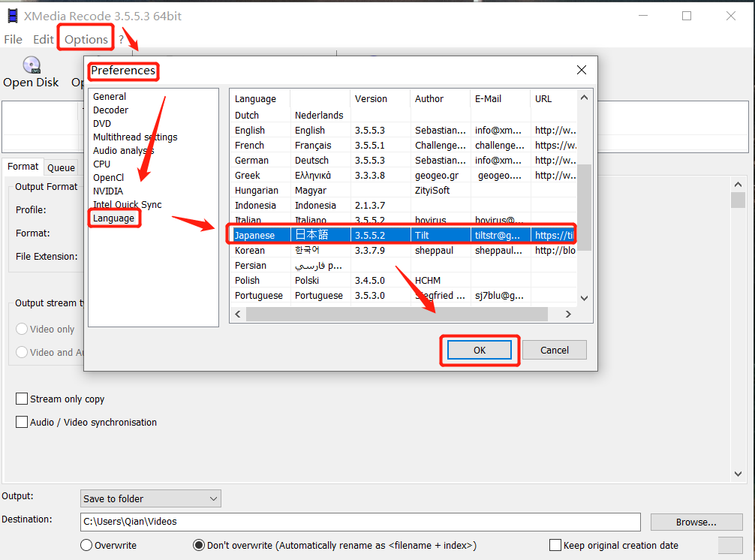
Task: Select the Dutch language row
Action: (x=404, y=115)
